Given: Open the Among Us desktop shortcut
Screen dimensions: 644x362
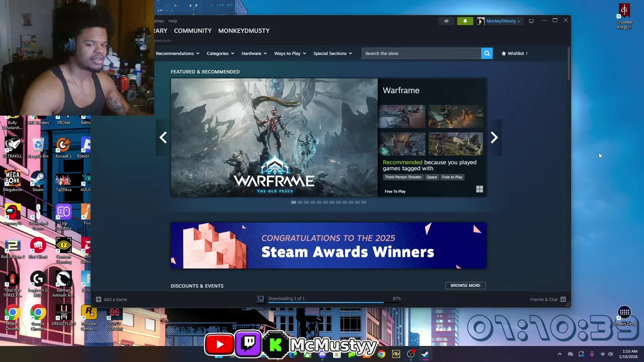Looking at the screenshot, I should (13, 215).
